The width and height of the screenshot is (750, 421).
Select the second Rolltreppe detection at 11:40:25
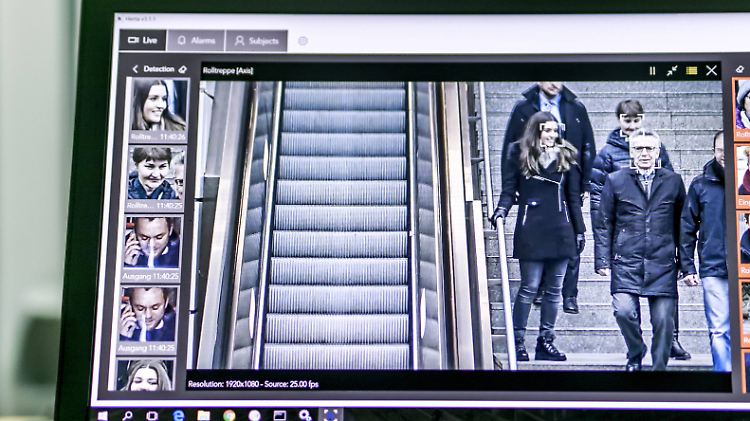[155, 178]
